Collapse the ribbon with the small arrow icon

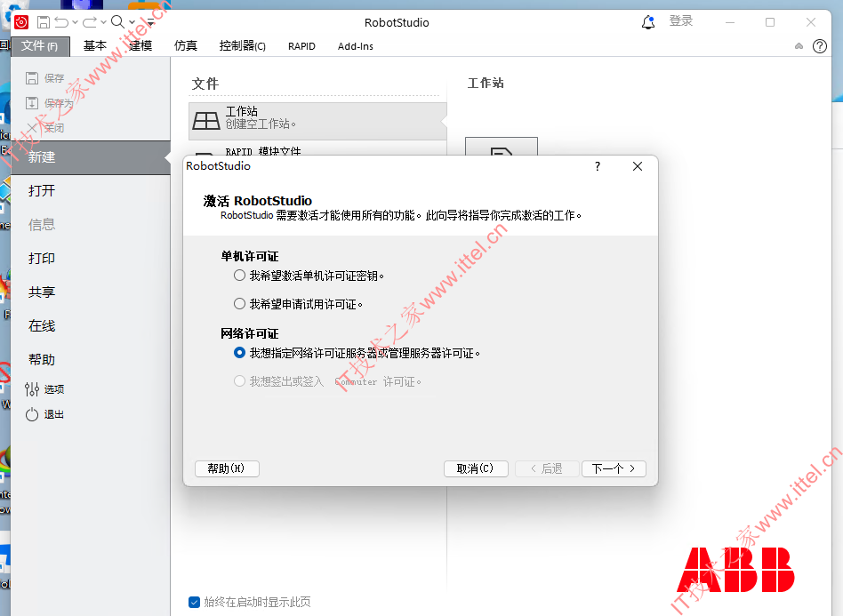[799, 46]
